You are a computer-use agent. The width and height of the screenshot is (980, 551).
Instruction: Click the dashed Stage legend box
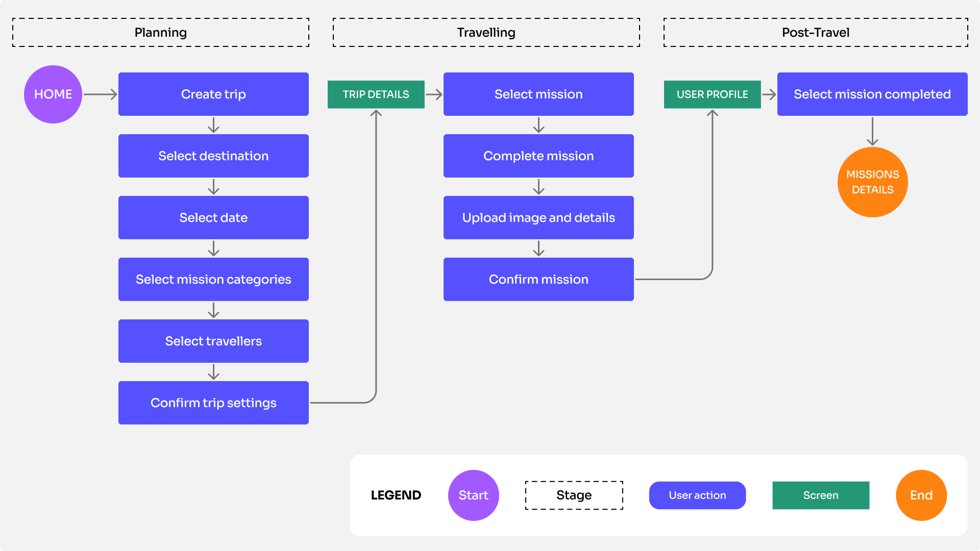click(x=574, y=495)
